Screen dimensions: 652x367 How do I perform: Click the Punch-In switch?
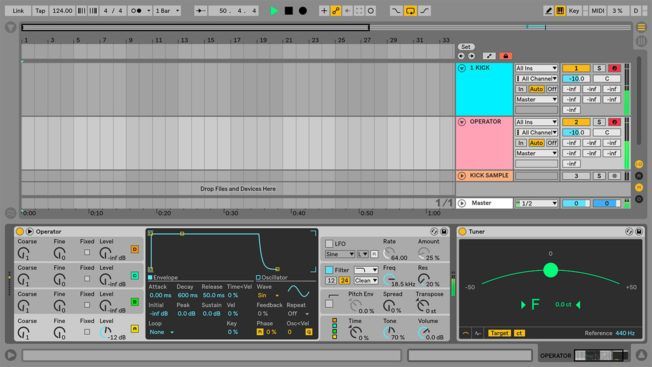pos(396,11)
